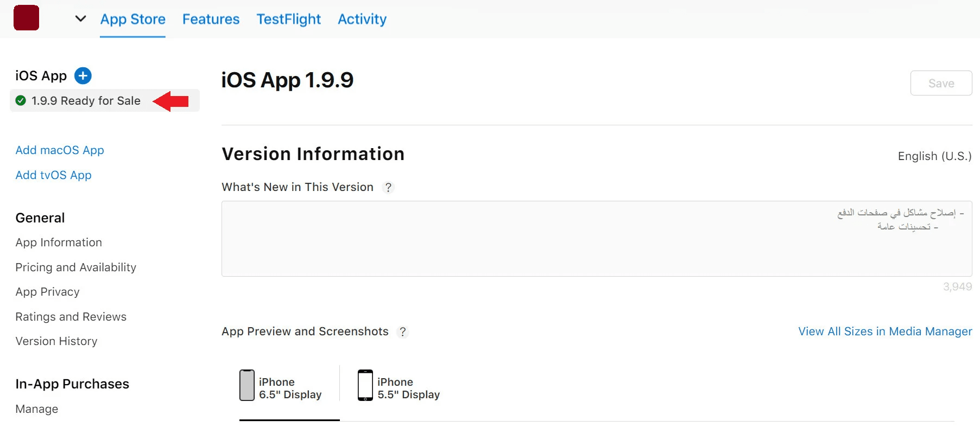Open View All Sizes in Media Manager

(x=885, y=332)
